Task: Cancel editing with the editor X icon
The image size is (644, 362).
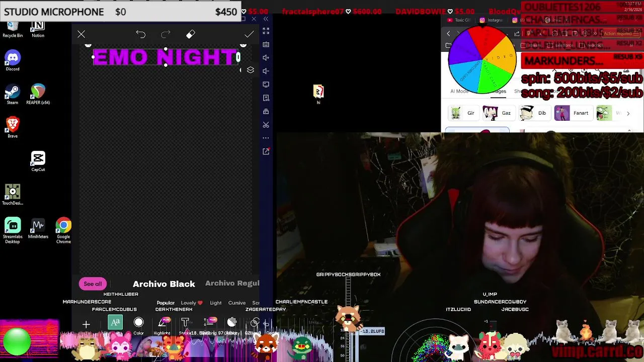Action: (x=81, y=34)
